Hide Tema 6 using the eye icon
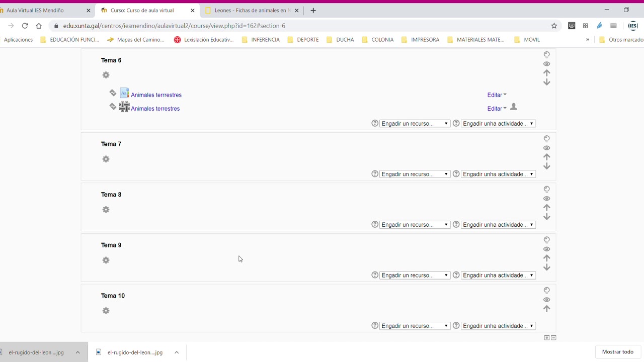644x362 pixels. (x=547, y=64)
